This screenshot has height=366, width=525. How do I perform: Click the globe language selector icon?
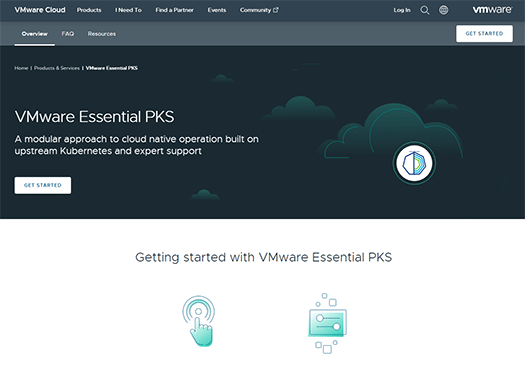444,10
